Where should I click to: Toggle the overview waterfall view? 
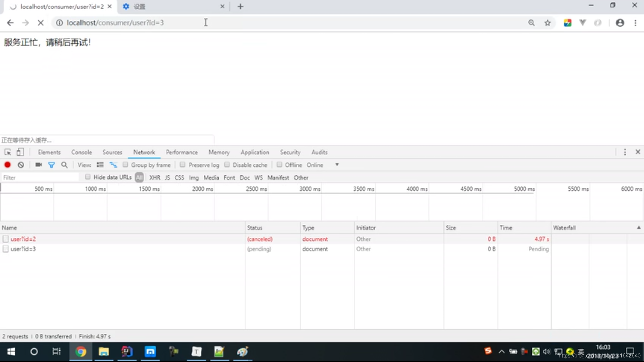113,165
